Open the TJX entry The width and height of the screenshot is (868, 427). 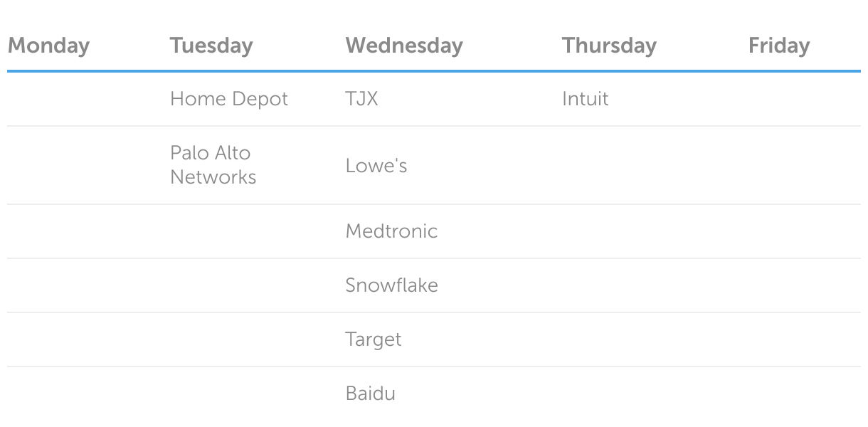pyautogui.click(x=361, y=99)
